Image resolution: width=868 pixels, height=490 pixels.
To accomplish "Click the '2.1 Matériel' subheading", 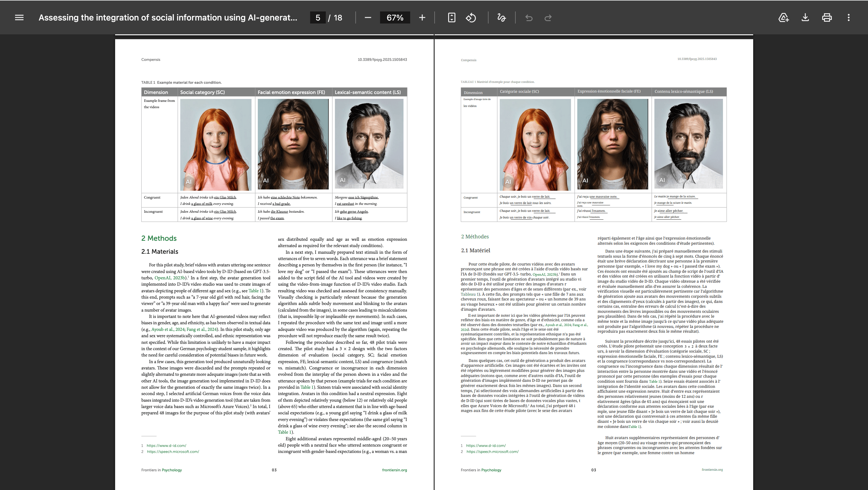I will (x=476, y=250).
